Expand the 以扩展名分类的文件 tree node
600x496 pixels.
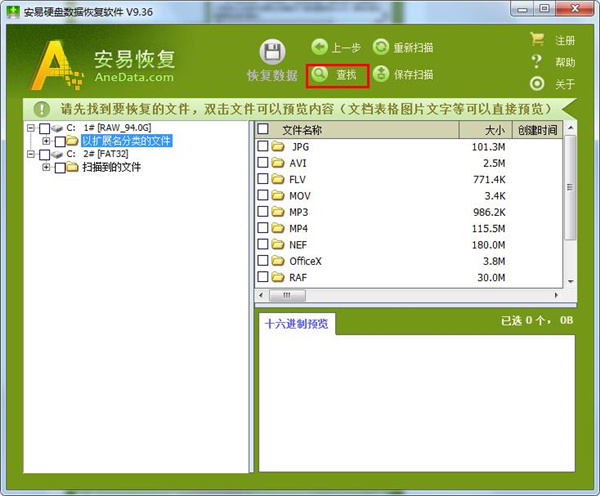tap(46, 141)
